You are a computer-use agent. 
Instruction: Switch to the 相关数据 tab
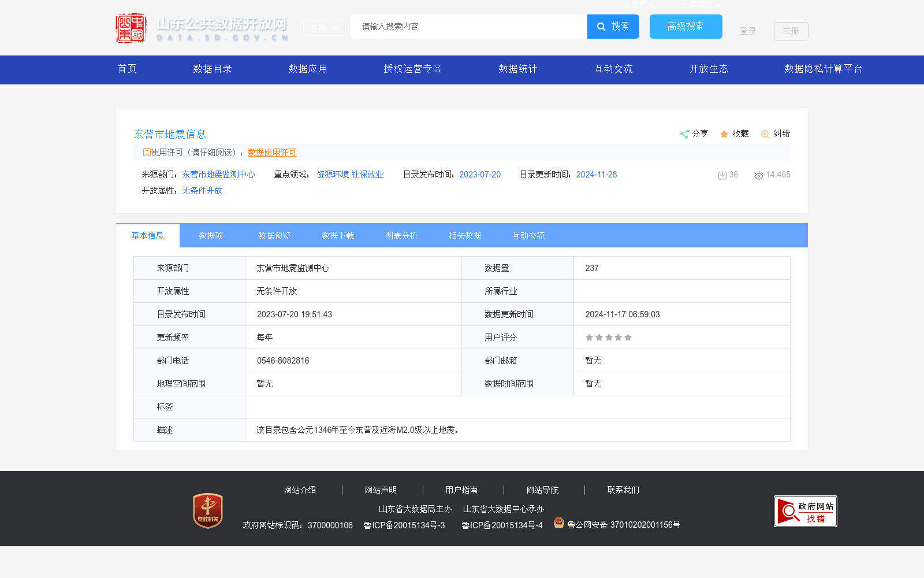point(465,236)
